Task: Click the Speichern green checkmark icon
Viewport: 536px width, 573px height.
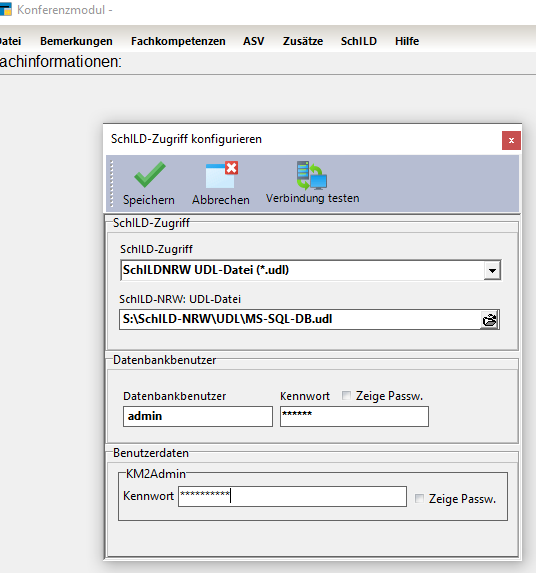Action: click(149, 174)
